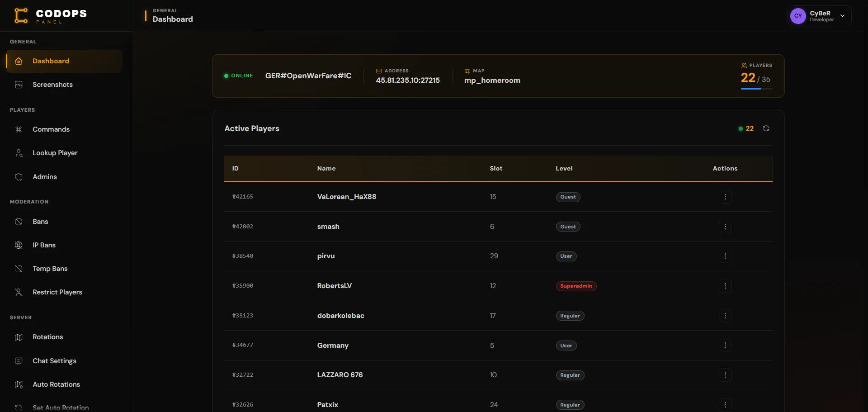Click the players count progress bar

tap(756, 89)
